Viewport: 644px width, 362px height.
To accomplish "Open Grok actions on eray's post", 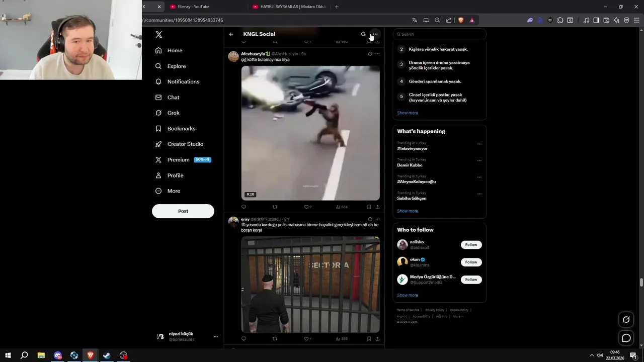I will tap(370, 219).
